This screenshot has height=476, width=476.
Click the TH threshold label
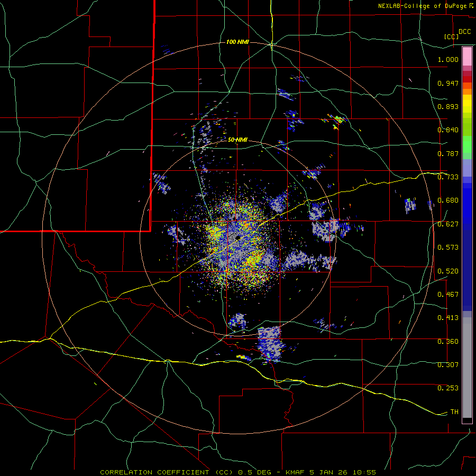(454, 412)
